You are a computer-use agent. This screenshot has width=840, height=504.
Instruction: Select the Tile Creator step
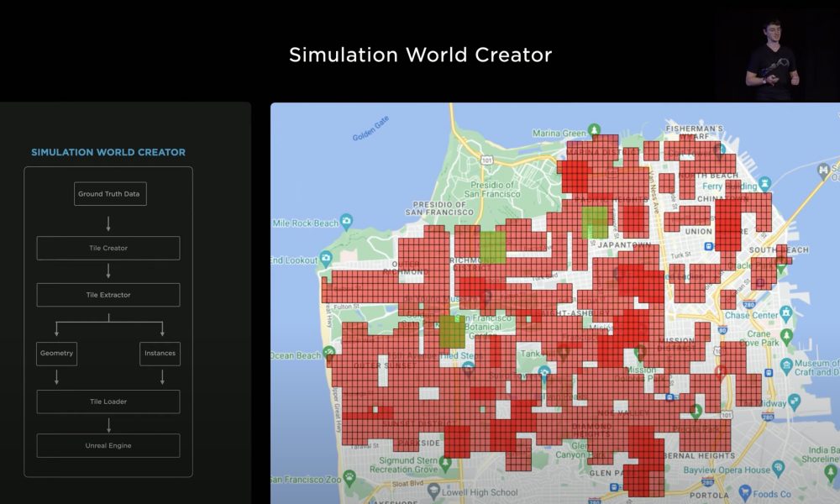click(108, 248)
